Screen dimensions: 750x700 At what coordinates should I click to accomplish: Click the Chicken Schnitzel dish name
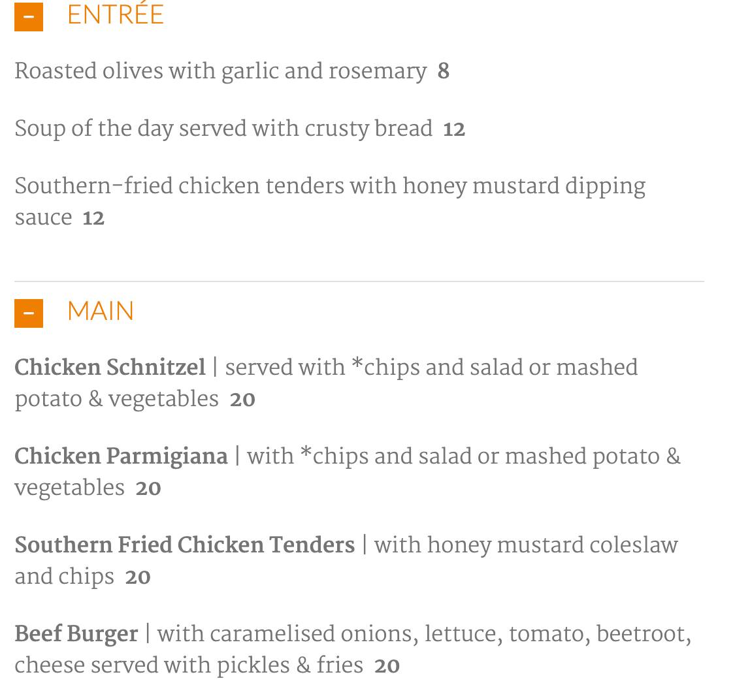pos(110,368)
